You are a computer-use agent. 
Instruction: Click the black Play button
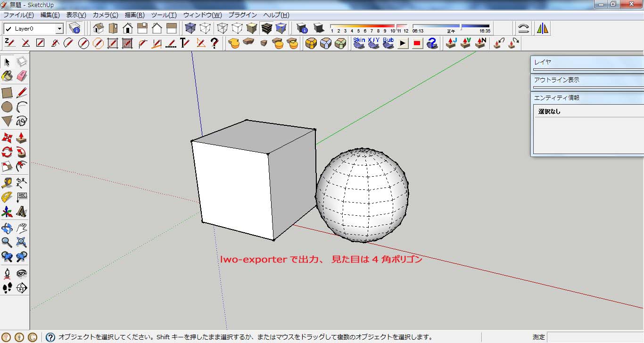(403, 43)
